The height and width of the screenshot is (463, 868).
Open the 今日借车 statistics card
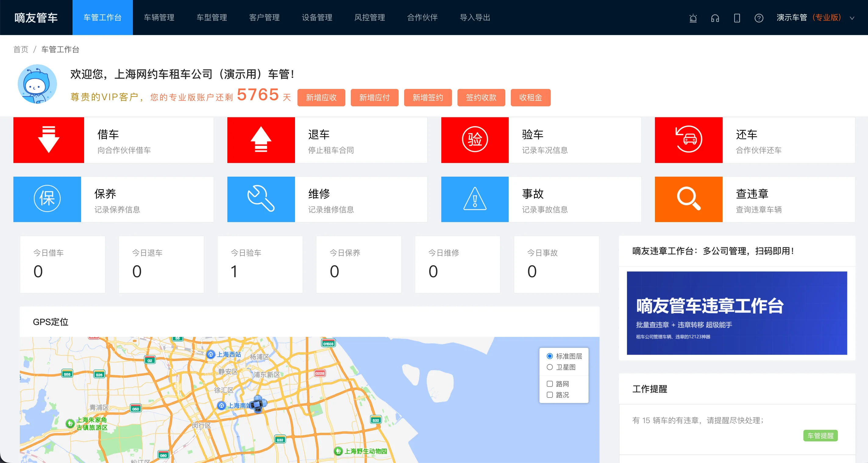[x=62, y=264]
